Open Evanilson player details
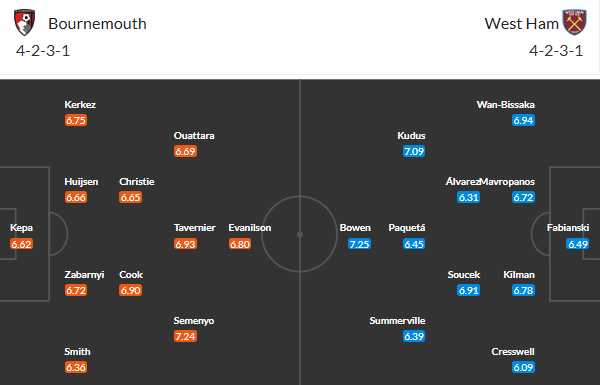 249,228
